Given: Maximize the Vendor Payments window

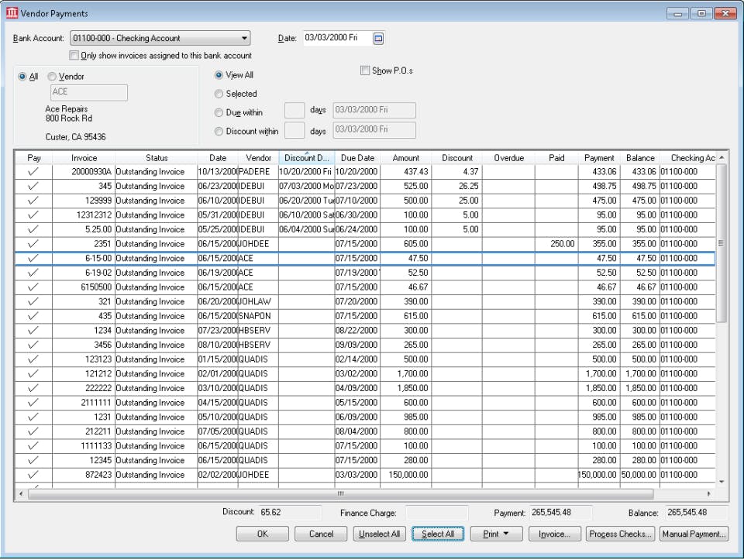Looking at the screenshot, I should coord(702,13).
